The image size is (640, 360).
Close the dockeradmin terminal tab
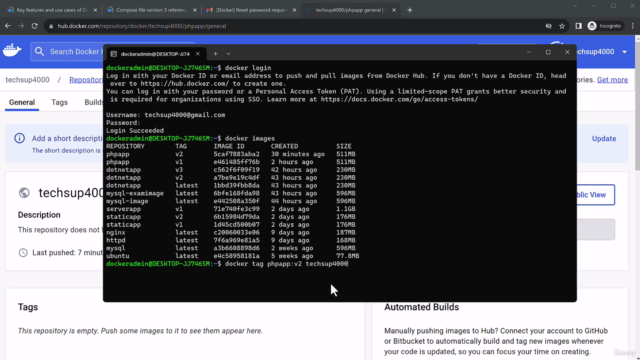(198, 54)
